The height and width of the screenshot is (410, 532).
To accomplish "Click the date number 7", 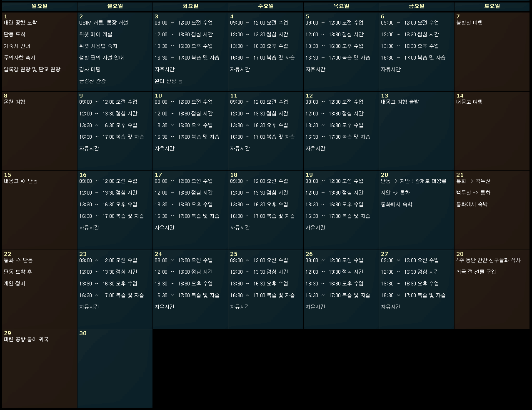I will tap(458, 17).
